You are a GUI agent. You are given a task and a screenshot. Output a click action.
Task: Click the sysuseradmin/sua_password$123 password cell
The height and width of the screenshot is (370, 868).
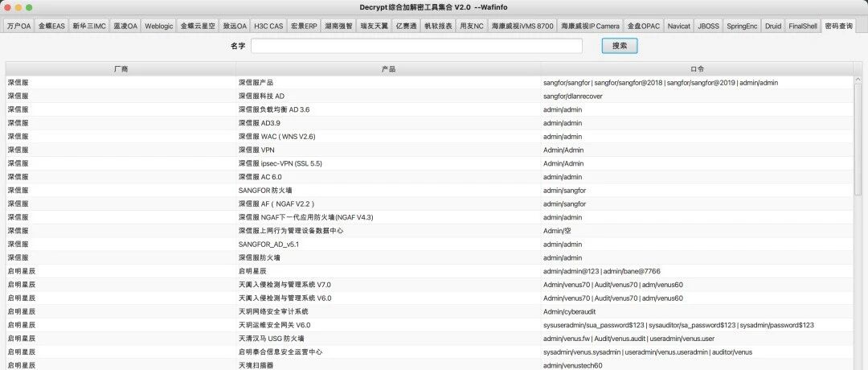pos(697,325)
